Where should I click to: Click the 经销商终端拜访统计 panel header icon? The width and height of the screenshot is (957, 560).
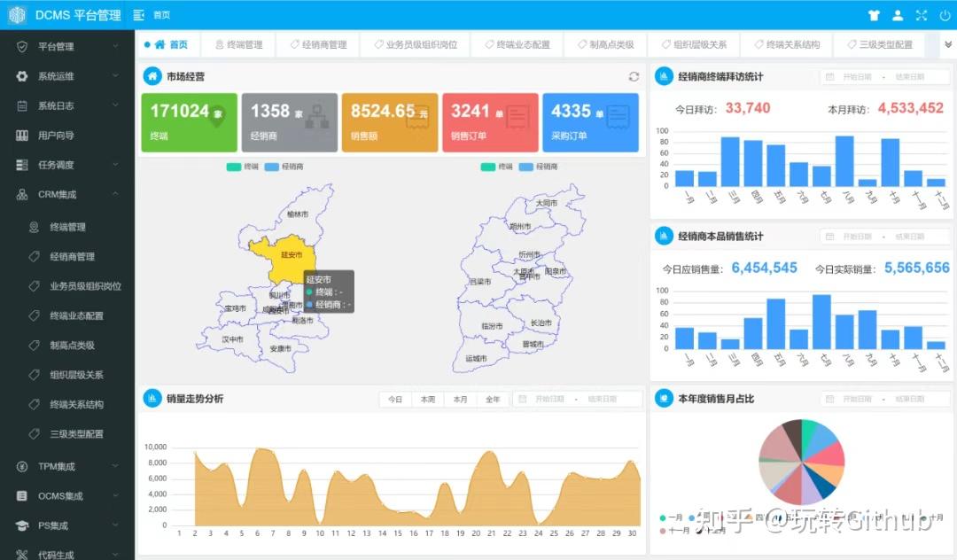point(665,76)
